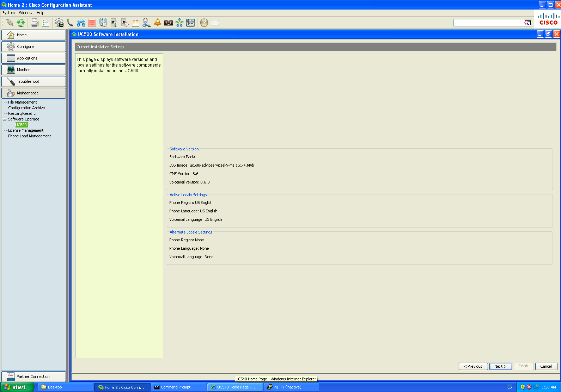The width and height of the screenshot is (561, 392).
Task: Click the yellow security shield tray icon
Action: click(523, 387)
